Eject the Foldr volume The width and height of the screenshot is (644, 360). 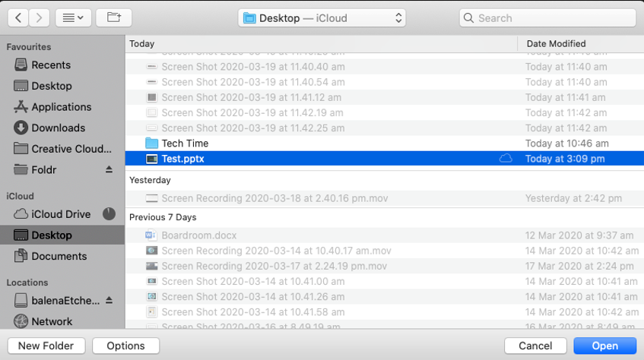coord(109,169)
